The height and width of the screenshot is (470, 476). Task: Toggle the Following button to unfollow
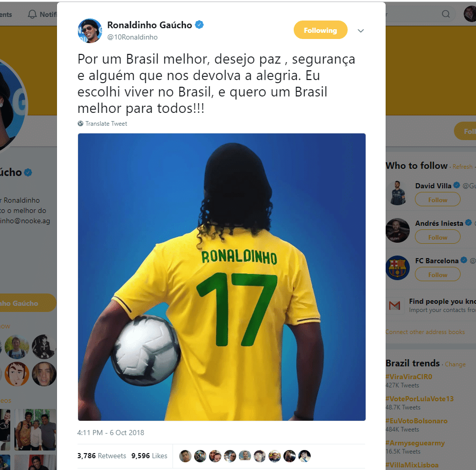pos(320,30)
